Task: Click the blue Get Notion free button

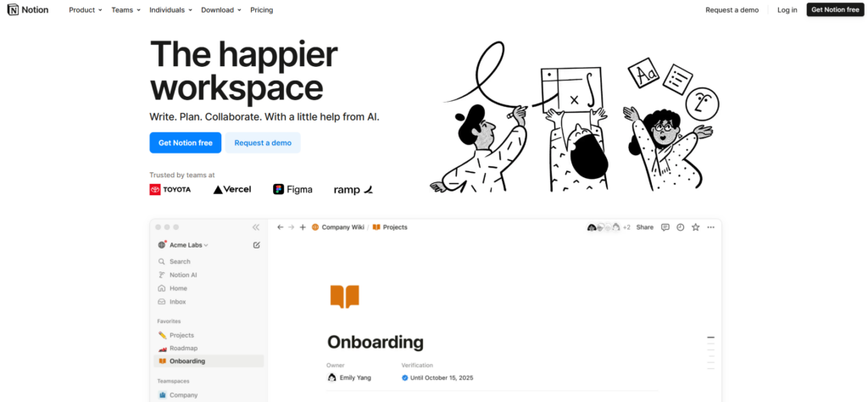Action: (x=185, y=142)
